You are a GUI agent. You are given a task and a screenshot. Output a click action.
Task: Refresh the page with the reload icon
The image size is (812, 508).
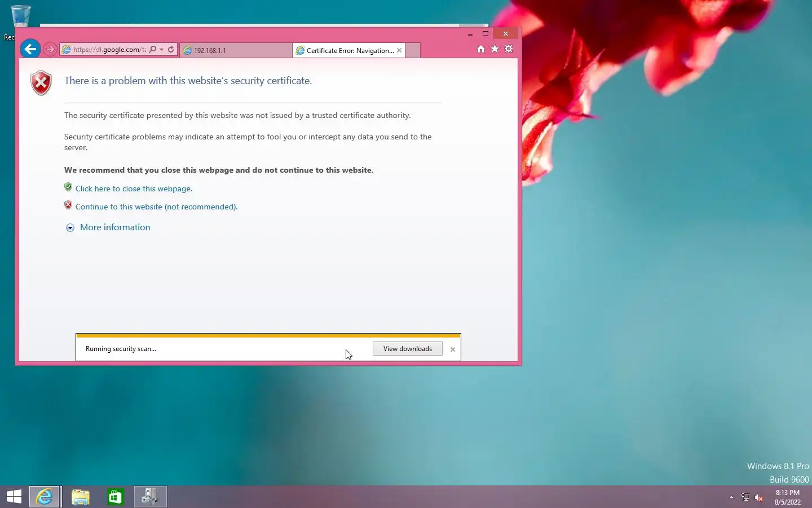coord(171,50)
